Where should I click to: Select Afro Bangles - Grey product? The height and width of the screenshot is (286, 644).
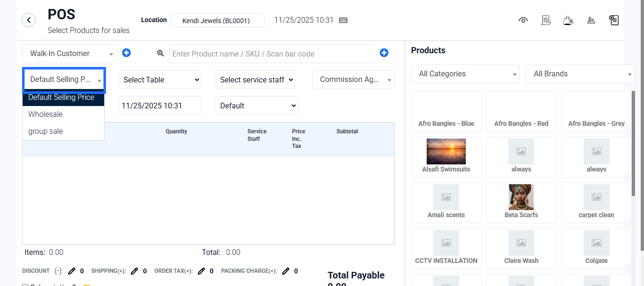[x=596, y=111]
